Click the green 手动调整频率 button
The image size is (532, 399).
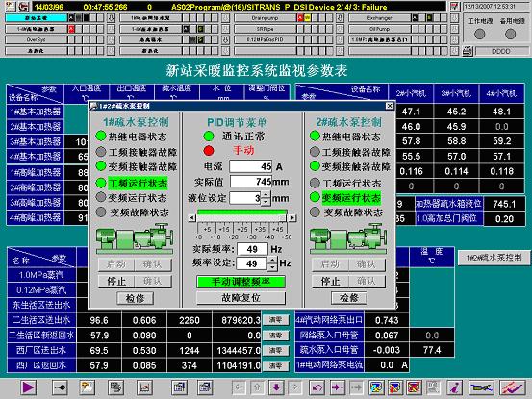pyautogui.click(x=241, y=282)
